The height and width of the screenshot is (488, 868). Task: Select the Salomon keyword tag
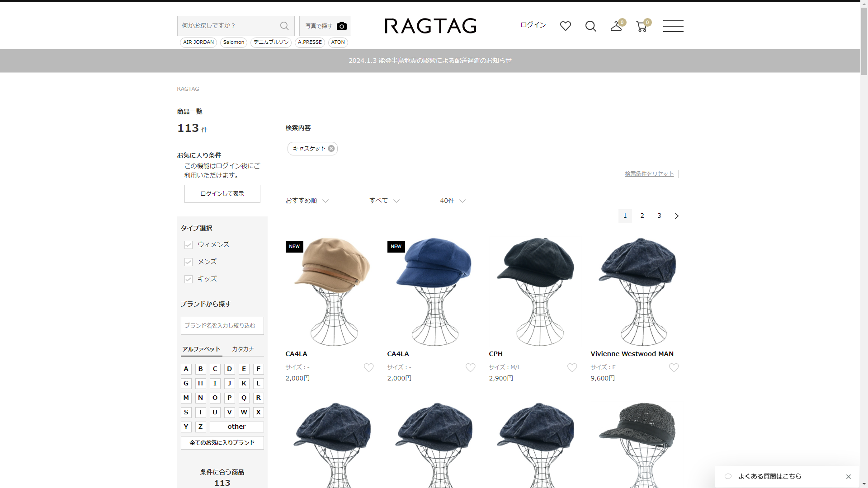(234, 42)
